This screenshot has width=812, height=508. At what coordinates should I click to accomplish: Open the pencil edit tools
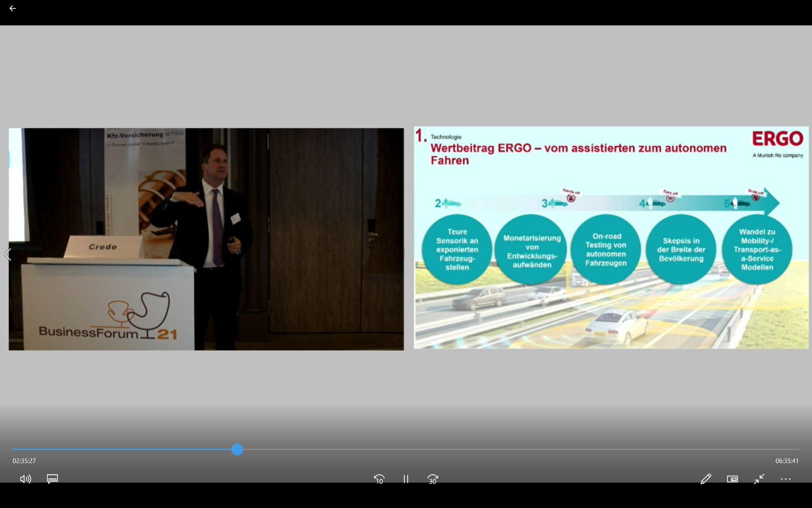click(705, 479)
